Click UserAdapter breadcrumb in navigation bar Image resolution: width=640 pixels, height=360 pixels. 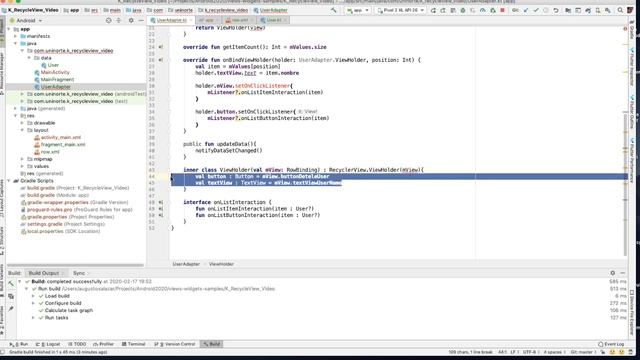point(271,10)
